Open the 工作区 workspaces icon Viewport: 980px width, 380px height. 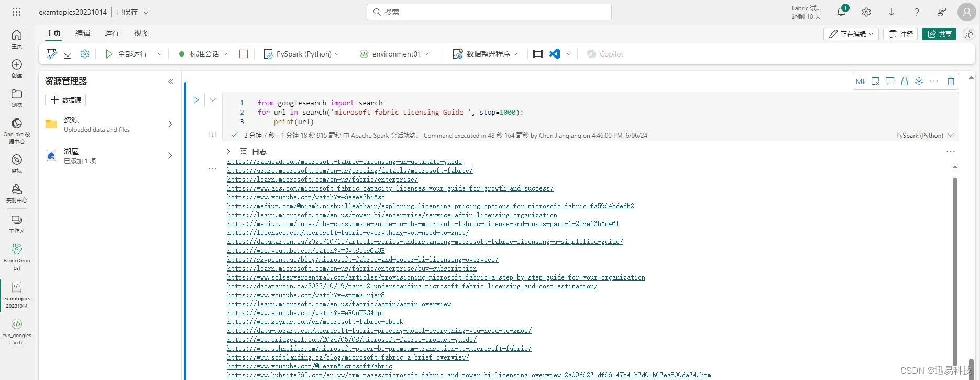tap(17, 223)
